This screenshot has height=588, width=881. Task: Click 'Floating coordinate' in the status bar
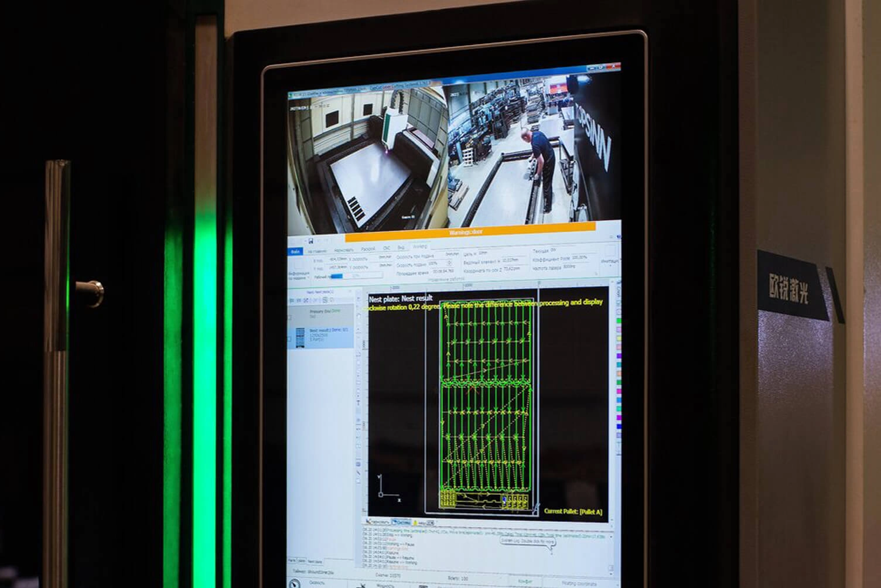pos(580,583)
